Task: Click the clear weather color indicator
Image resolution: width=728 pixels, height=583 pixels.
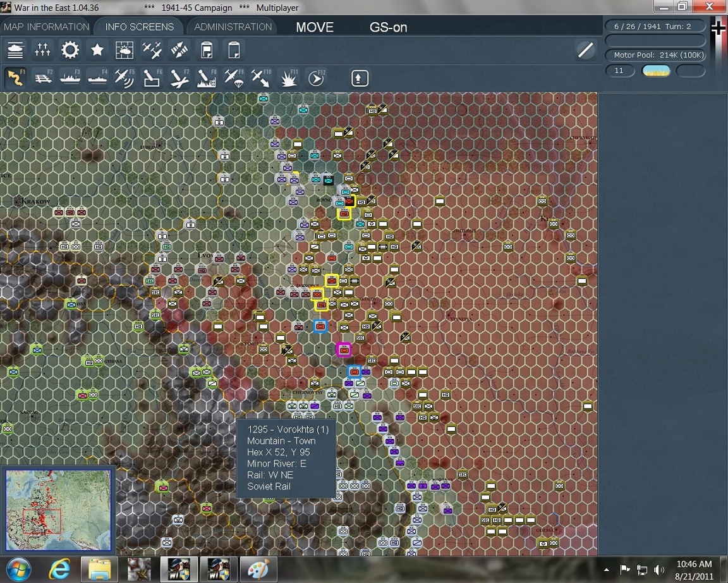Action: point(655,71)
